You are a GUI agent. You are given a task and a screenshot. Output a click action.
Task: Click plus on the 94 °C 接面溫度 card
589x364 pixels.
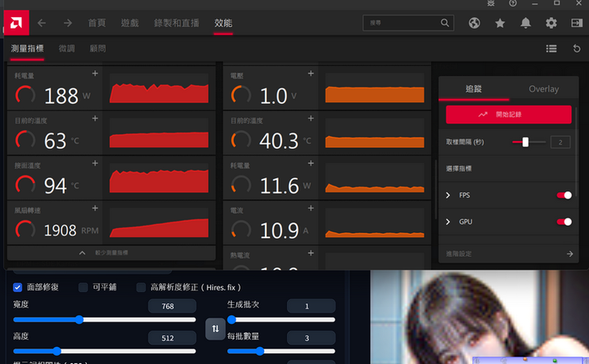pos(95,163)
